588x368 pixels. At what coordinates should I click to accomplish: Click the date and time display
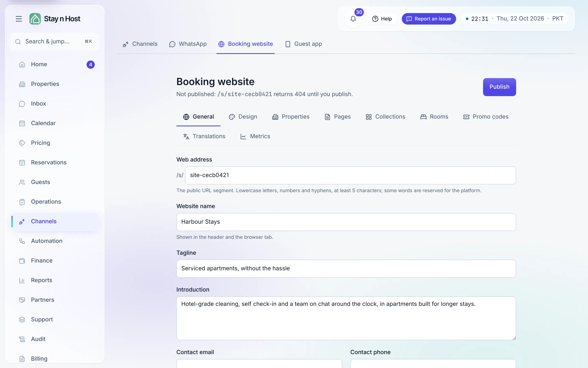514,19
